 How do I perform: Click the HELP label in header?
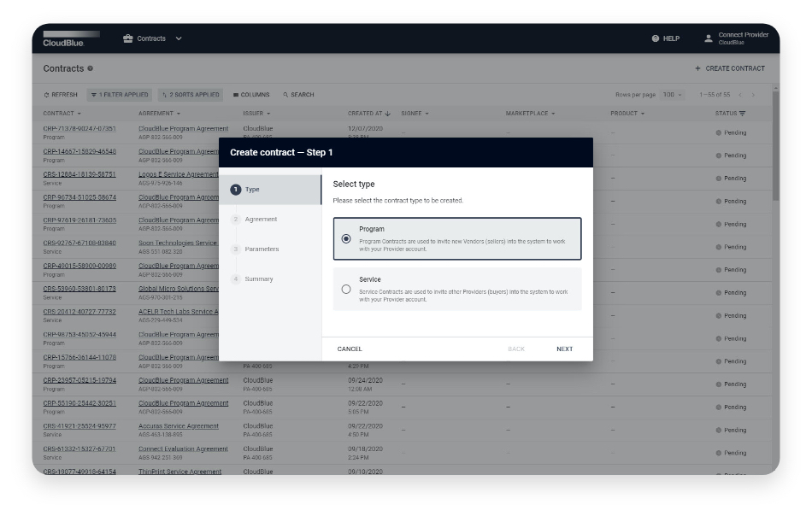[671, 38]
